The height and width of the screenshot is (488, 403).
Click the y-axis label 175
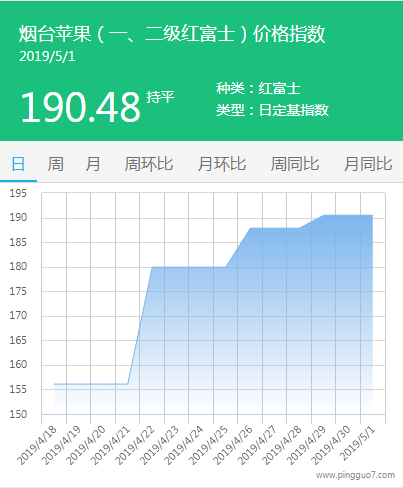[18, 291]
